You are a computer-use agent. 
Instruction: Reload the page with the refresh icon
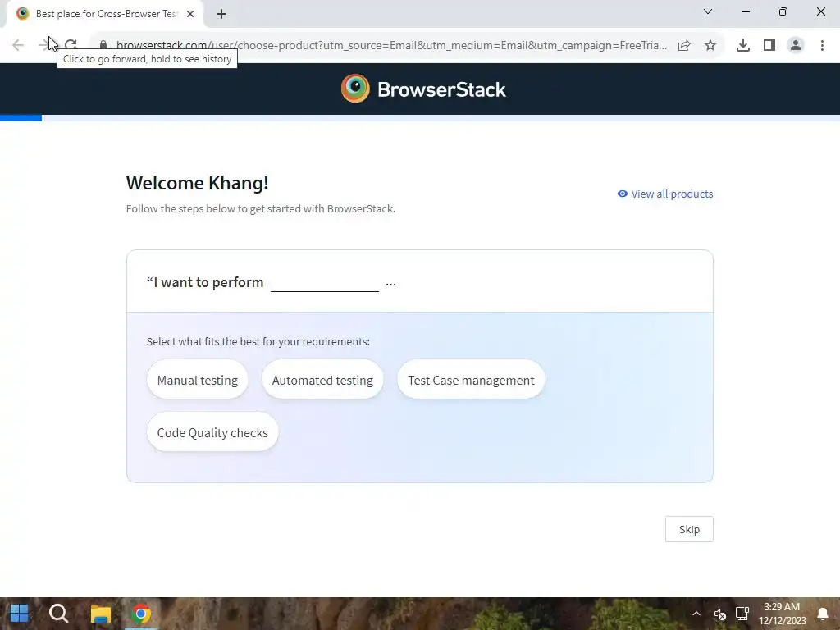click(71, 45)
